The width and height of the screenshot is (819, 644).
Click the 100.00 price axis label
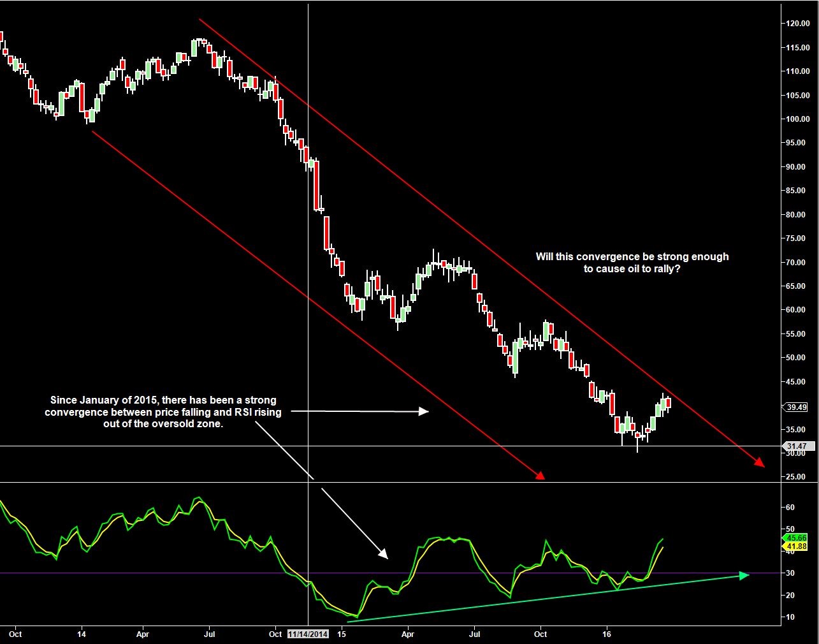[797, 119]
